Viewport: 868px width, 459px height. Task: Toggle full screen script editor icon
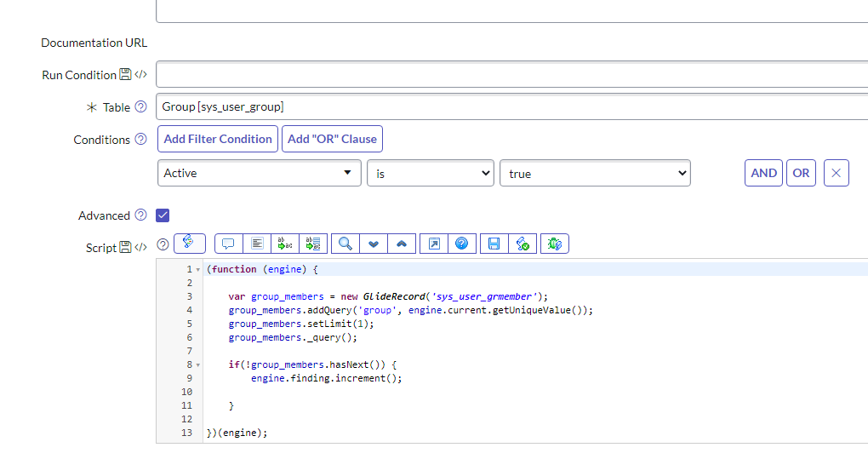click(433, 244)
